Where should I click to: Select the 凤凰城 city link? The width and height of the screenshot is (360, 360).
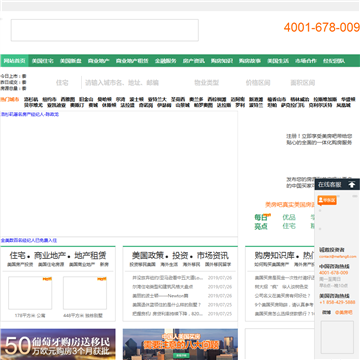pyautogui.click(x=343, y=105)
